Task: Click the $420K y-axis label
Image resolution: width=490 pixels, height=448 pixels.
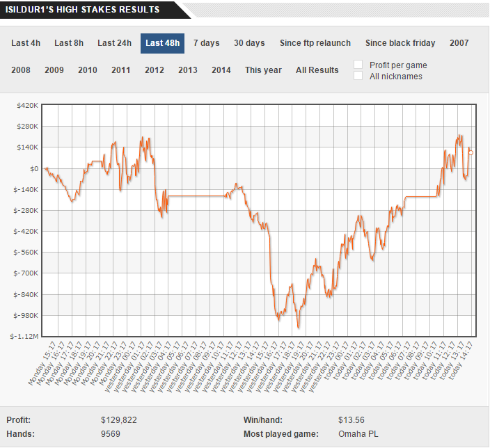Action: 28,106
